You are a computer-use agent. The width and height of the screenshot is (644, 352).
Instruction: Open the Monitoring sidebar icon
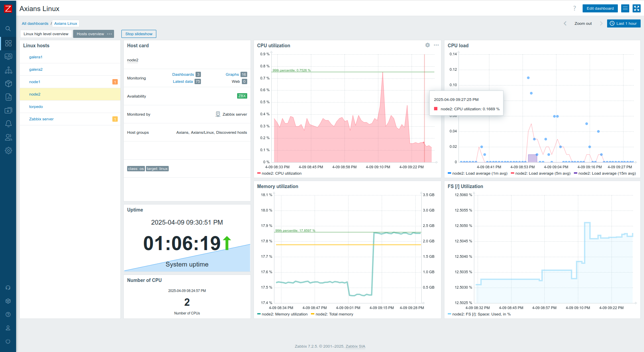click(8, 56)
